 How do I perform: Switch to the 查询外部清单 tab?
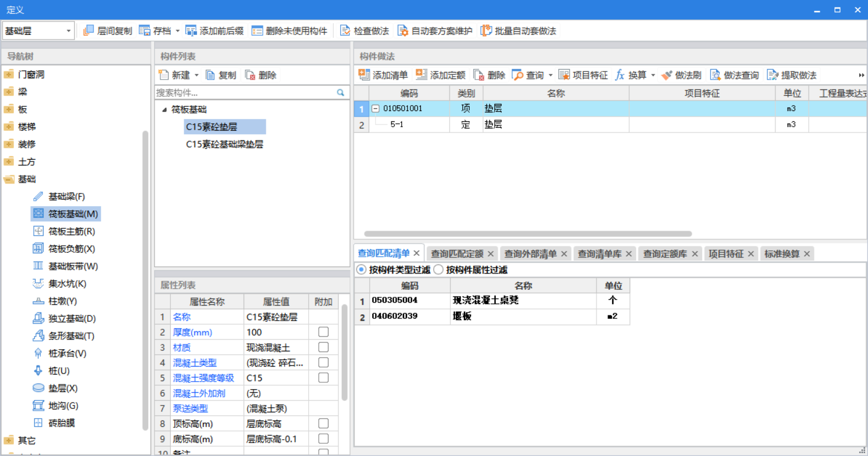[x=530, y=254]
